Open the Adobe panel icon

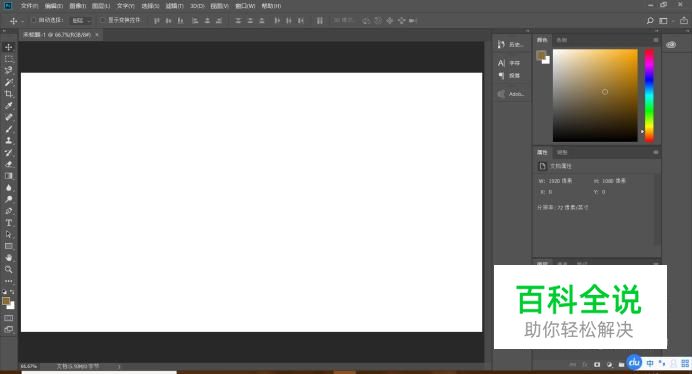(x=501, y=94)
